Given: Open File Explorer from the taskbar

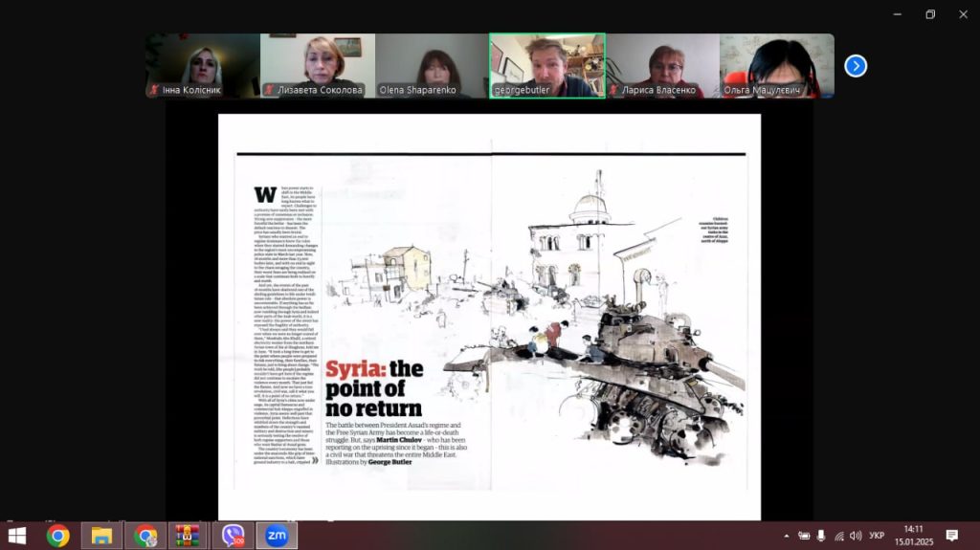Looking at the screenshot, I should click(101, 536).
